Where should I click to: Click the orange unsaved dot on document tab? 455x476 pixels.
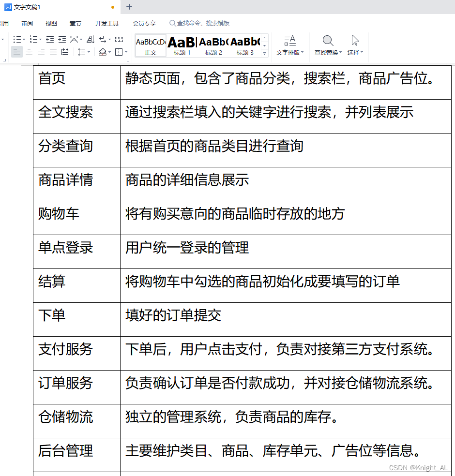coord(113,7)
